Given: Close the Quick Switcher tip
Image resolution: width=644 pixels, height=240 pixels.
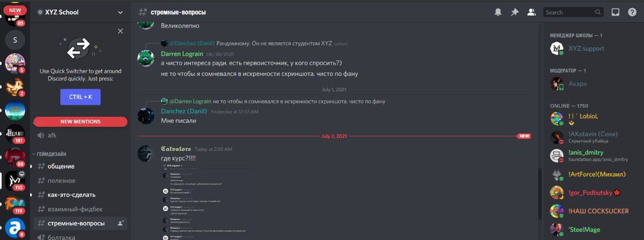Looking at the screenshot, I should pos(120,31).
